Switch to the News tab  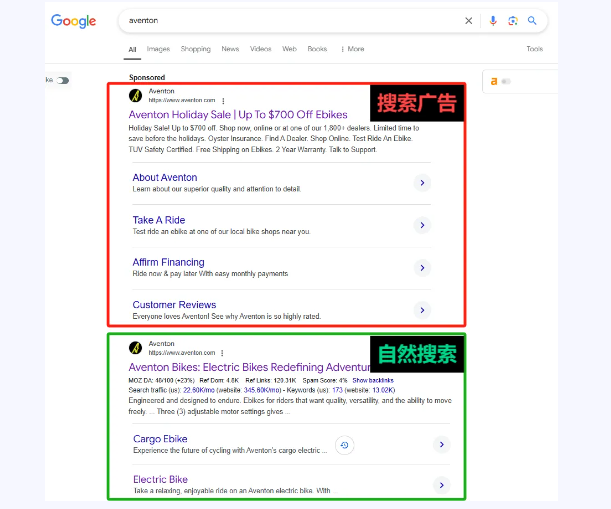pyautogui.click(x=230, y=49)
